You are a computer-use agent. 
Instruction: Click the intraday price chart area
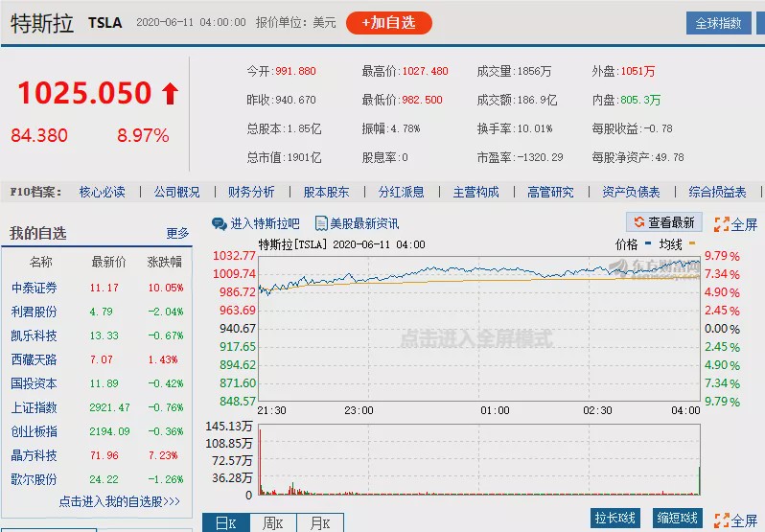click(x=479, y=329)
